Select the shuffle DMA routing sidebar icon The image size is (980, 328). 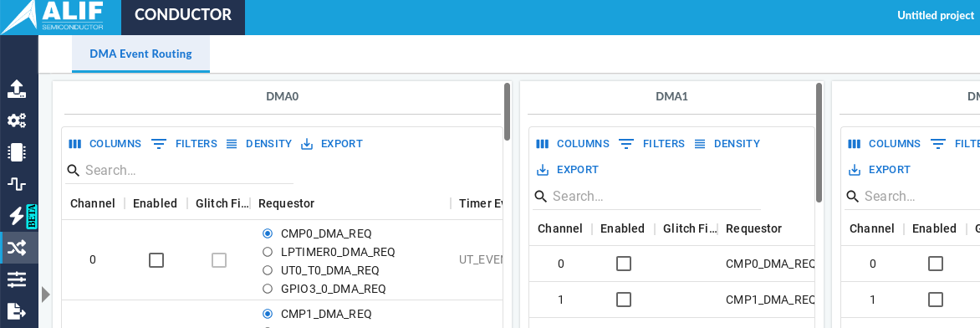click(17, 249)
